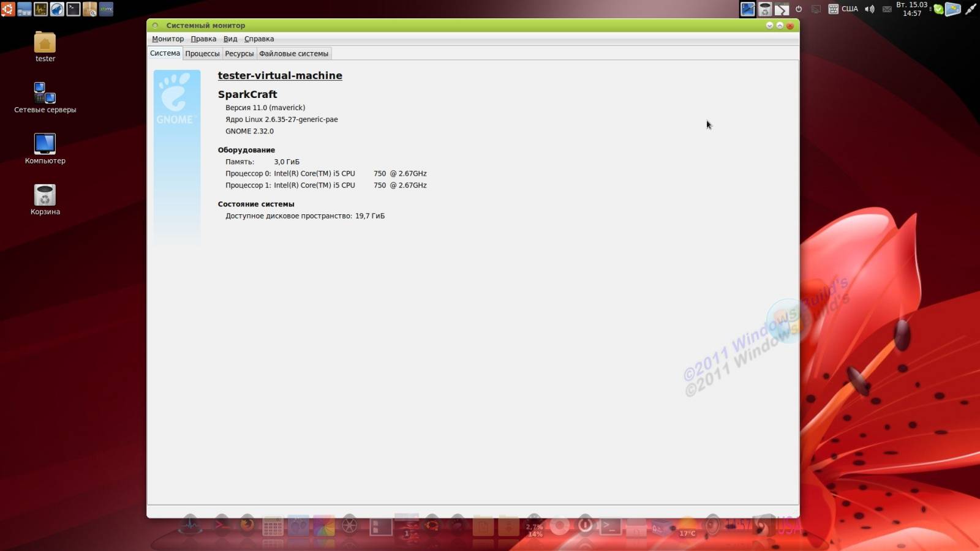The image size is (980, 551).
Task: Click the calculator icon in the bottom dock
Action: tap(273, 526)
